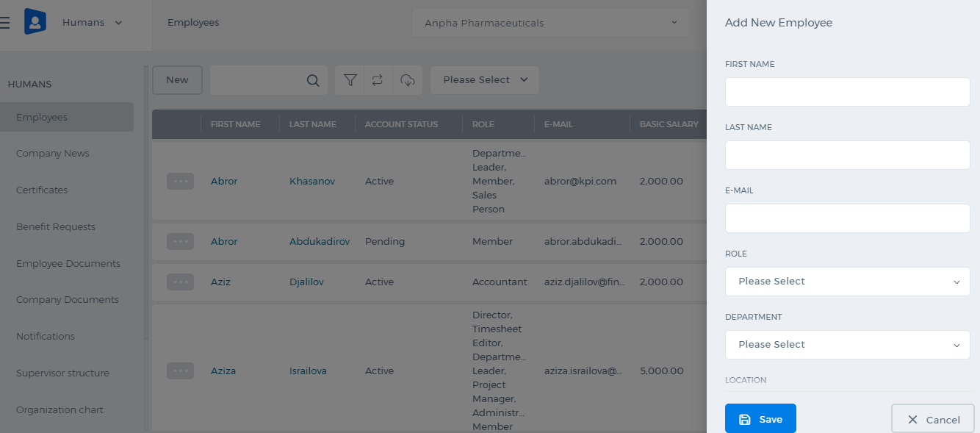
Task: Open the Khasanov last name link
Action: click(312, 182)
